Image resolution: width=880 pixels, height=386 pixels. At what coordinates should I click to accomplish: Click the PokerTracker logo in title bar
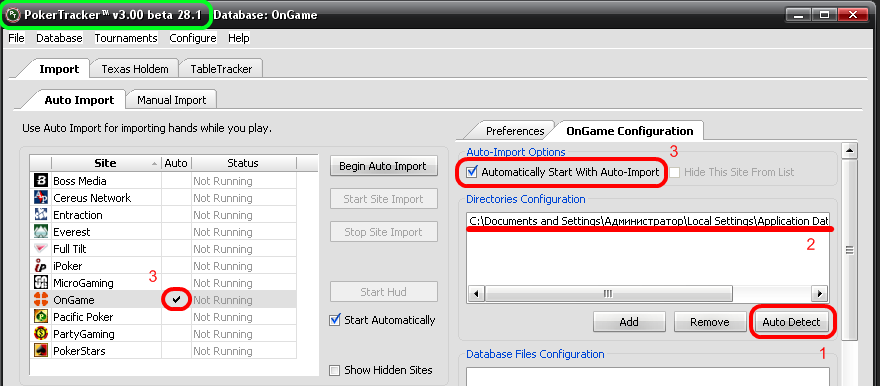point(13,15)
